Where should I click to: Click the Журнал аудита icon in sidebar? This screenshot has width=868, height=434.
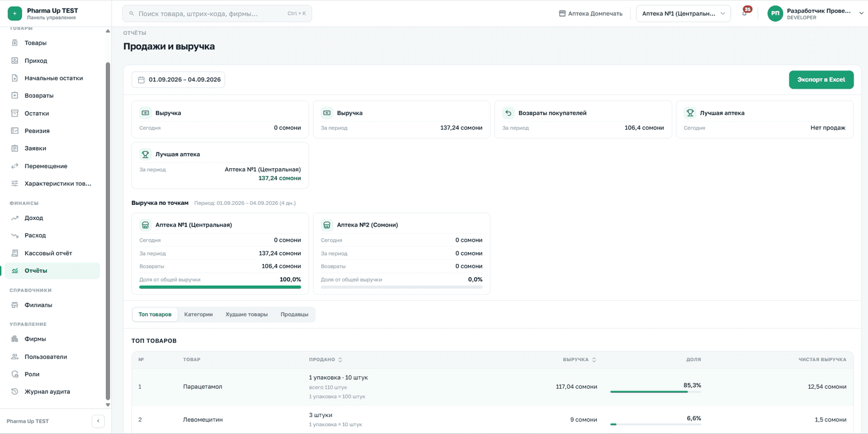click(14, 391)
